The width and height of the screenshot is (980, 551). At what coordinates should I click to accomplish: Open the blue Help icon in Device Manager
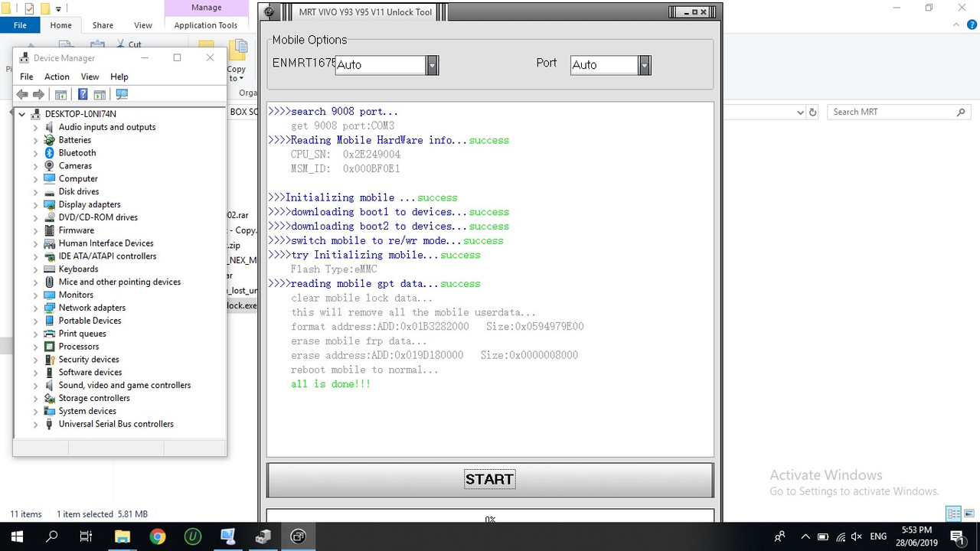[83, 94]
